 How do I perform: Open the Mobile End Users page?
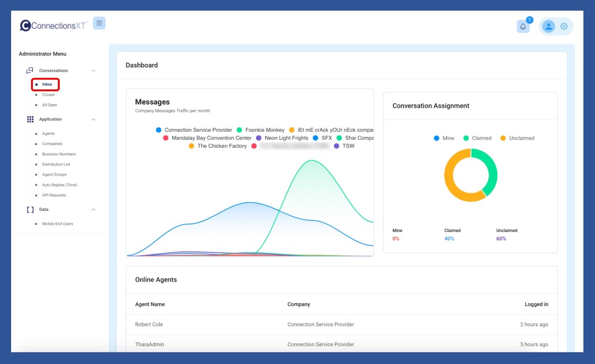coord(57,224)
